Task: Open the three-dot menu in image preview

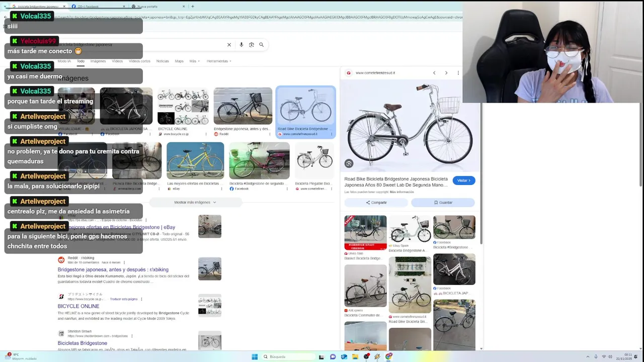Action: pos(458,73)
